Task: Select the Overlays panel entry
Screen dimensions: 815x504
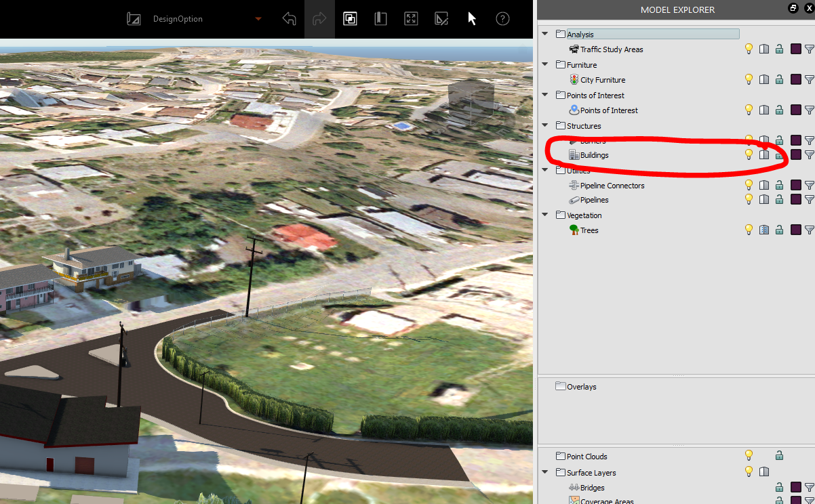Action: (x=581, y=386)
